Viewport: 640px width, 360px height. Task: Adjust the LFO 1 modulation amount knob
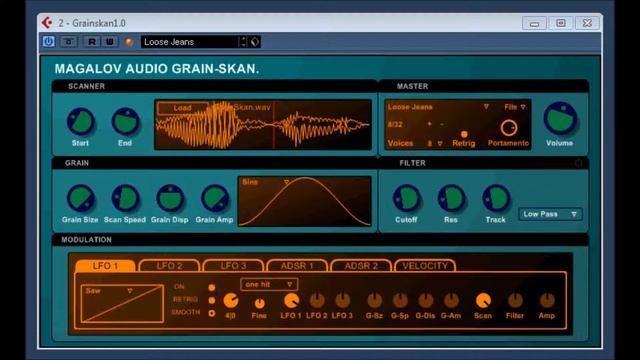click(291, 301)
